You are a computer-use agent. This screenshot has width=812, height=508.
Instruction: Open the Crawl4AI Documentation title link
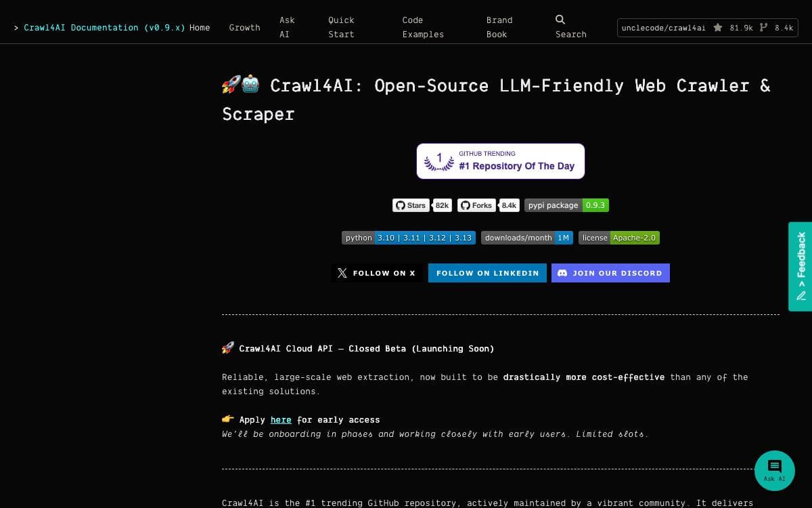point(104,28)
